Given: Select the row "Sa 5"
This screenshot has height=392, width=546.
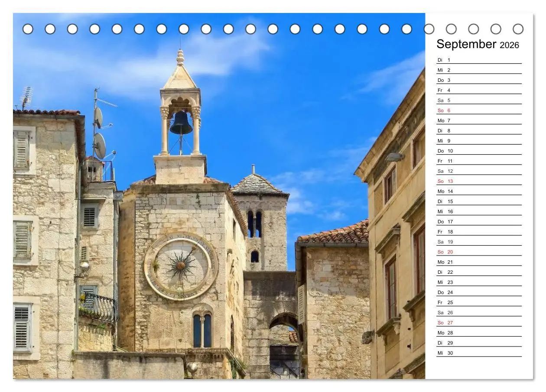Looking at the screenshot, I should point(479,100).
